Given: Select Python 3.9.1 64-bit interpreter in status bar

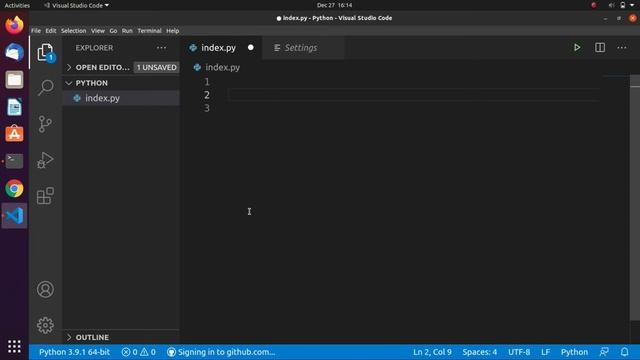Looking at the screenshot, I should point(74,352).
